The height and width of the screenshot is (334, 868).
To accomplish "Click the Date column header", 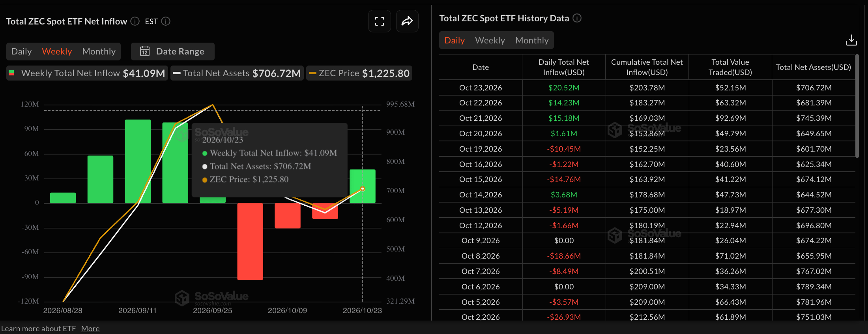I will [x=481, y=67].
